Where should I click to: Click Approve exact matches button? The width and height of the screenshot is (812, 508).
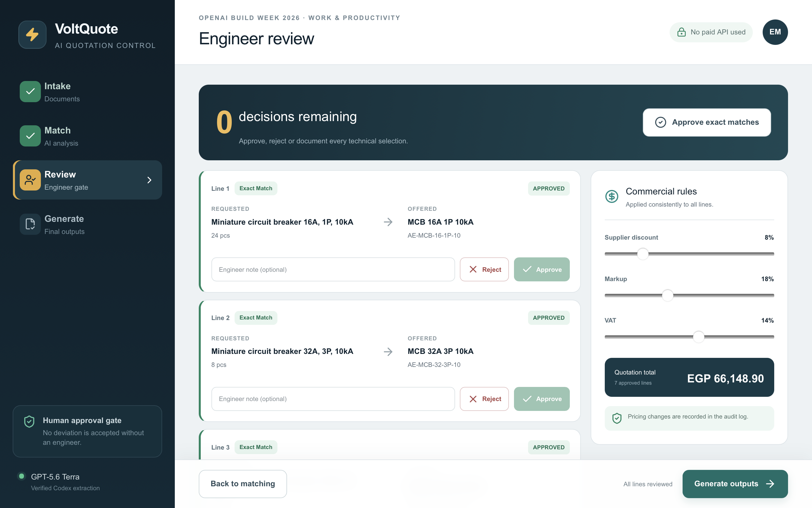click(x=707, y=122)
